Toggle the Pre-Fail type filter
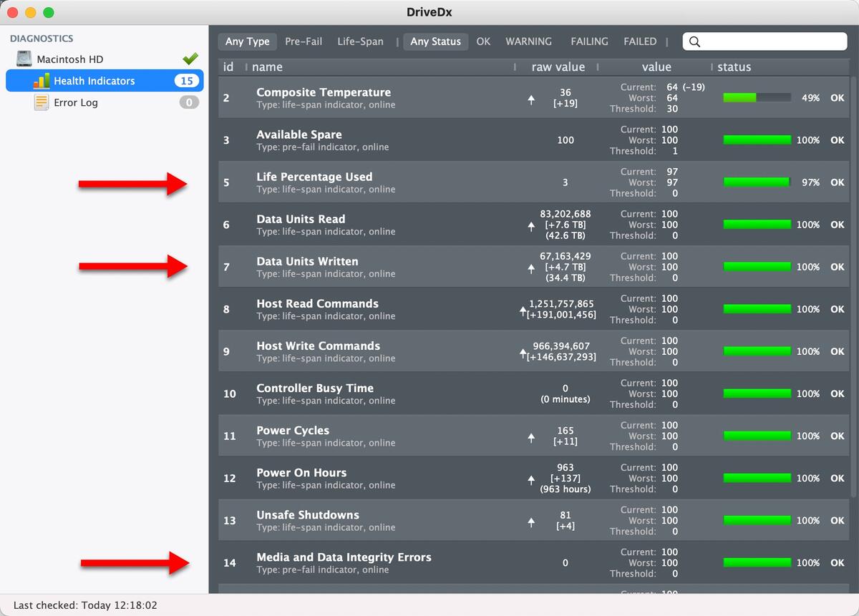Viewport: 859px width, 616px height. pos(304,41)
